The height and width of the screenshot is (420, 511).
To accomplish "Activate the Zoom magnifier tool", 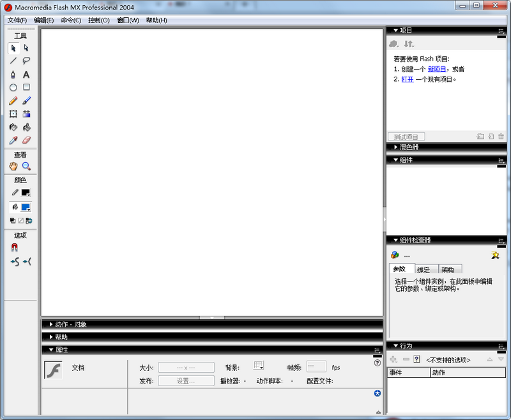I will pos(26,166).
